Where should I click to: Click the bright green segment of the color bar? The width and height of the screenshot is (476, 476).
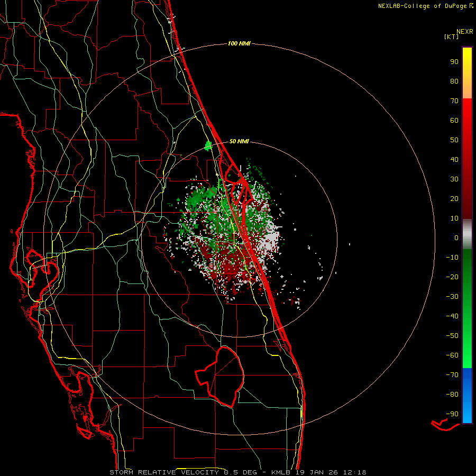coord(467,308)
